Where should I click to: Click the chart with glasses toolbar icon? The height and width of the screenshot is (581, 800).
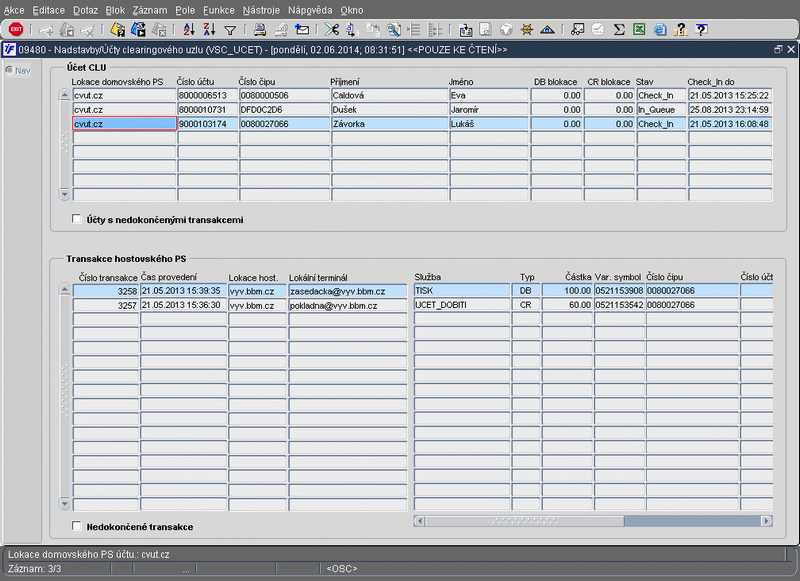577,30
